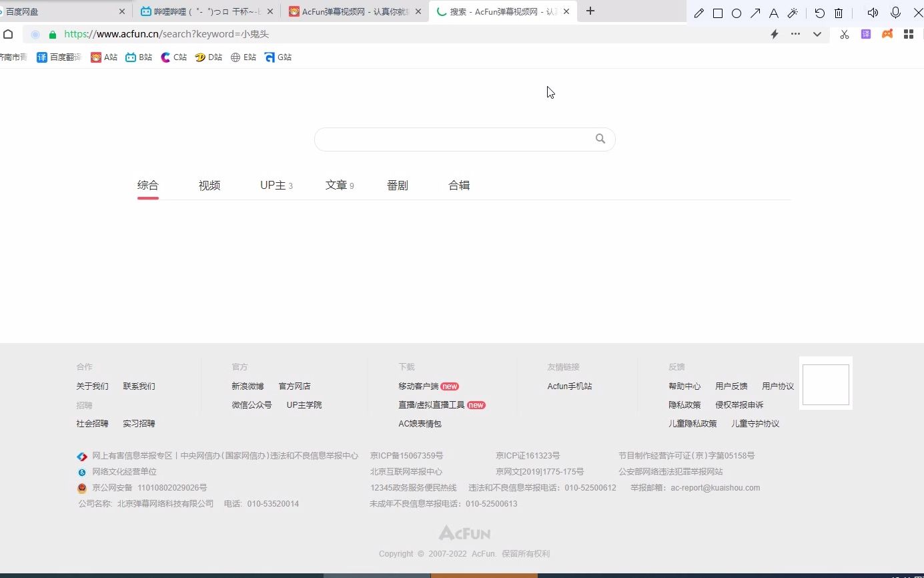The width and height of the screenshot is (924, 578).
Task: Open the three-dots more options menu
Action: tap(795, 34)
